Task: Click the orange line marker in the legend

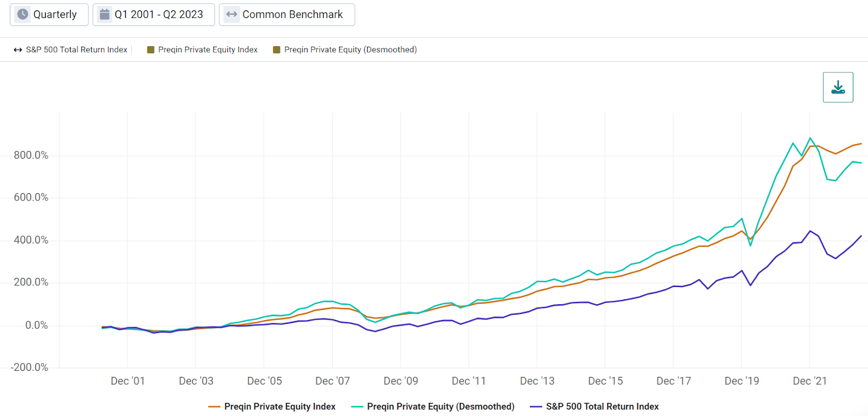Action: click(x=214, y=407)
